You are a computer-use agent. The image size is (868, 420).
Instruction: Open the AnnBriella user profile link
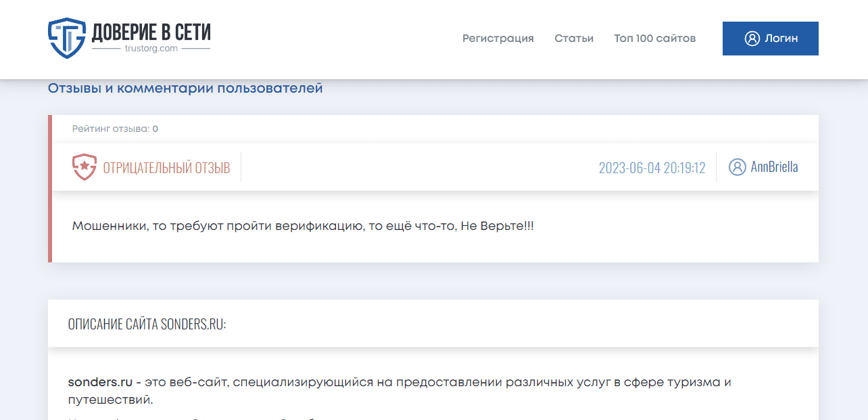pos(774,167)
